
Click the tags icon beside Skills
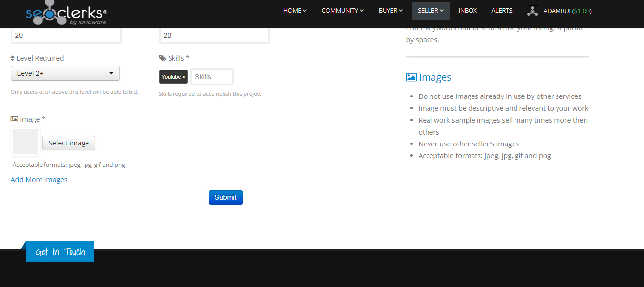click(x=163, y=58)
